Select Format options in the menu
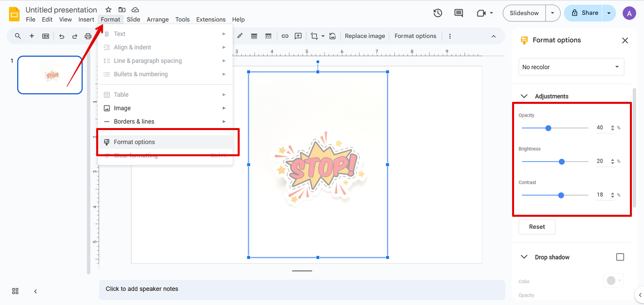 coord(165,142)
